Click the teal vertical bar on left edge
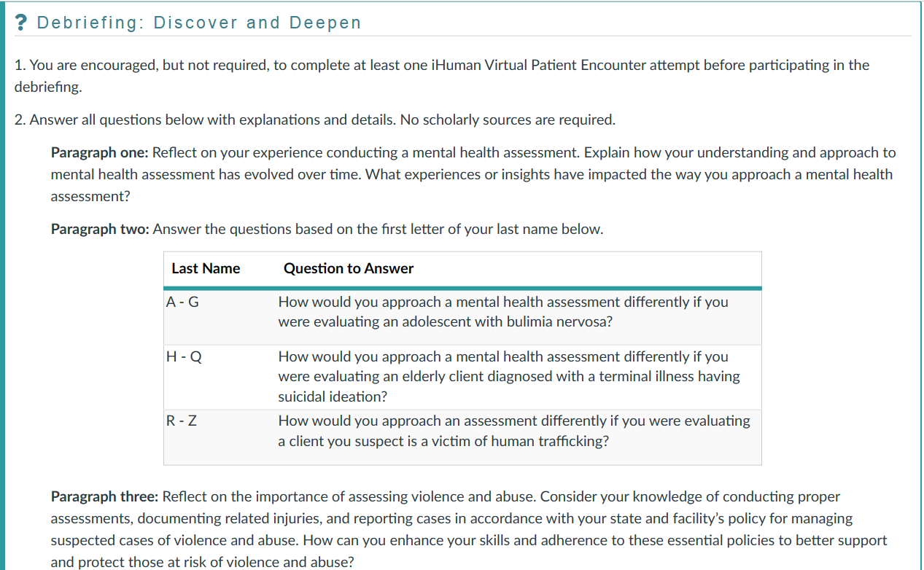The width and height of the screenshot is (924, 570). pyautogui.click(x=2, y=292)
